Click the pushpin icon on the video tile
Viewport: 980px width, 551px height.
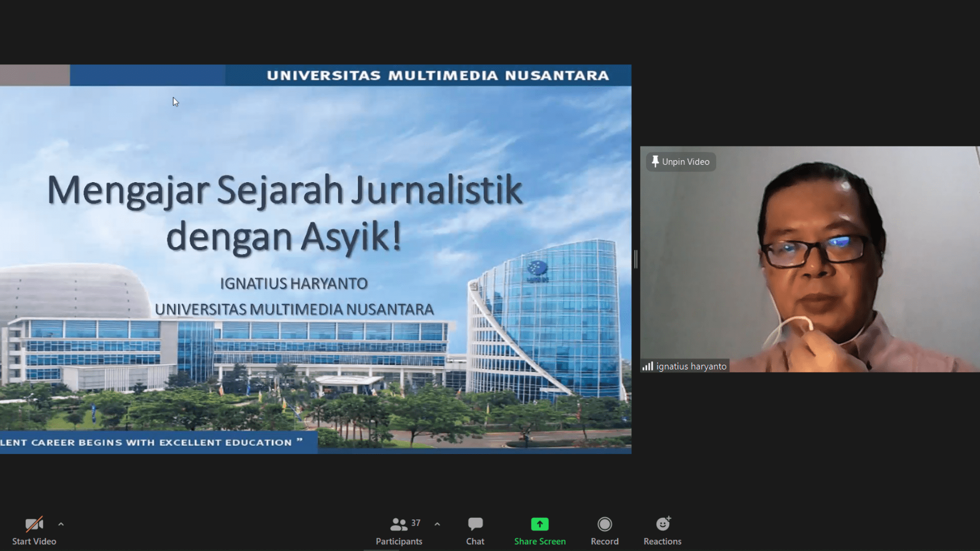(x=655, y=162)
